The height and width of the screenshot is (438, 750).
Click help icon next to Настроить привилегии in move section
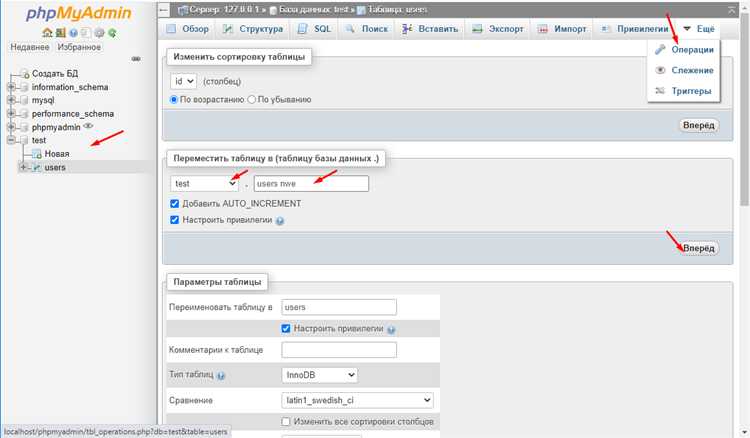coord(280,221)
